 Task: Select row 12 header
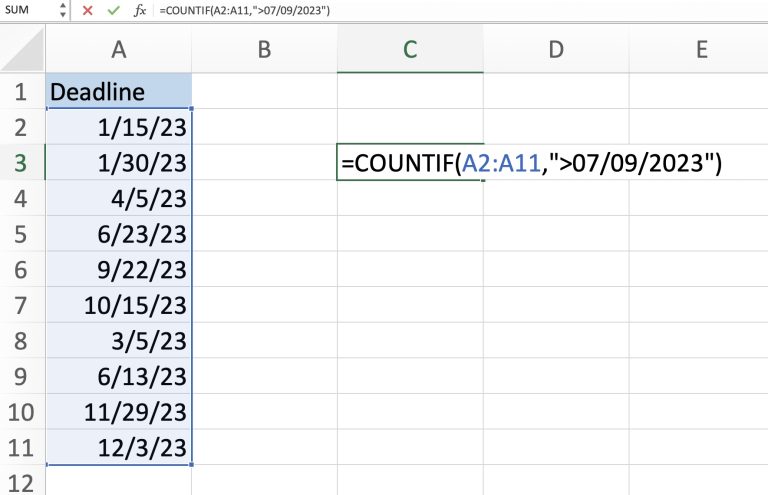pos(22,482)
